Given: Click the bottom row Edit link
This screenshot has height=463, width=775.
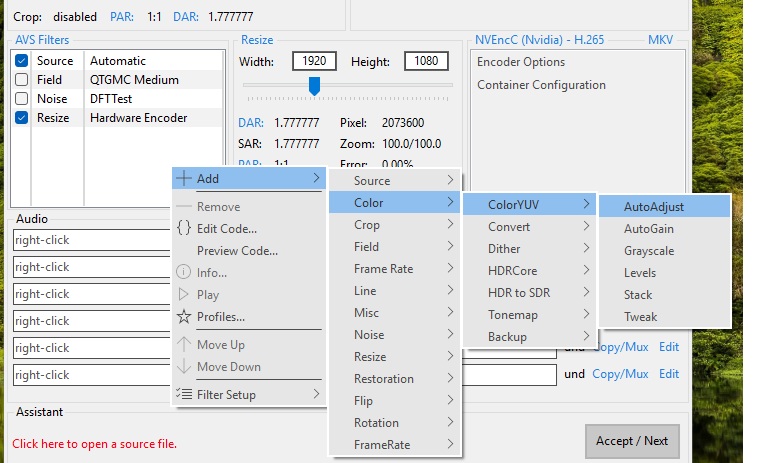Looking at the screenshot, I should pos(669,374).
